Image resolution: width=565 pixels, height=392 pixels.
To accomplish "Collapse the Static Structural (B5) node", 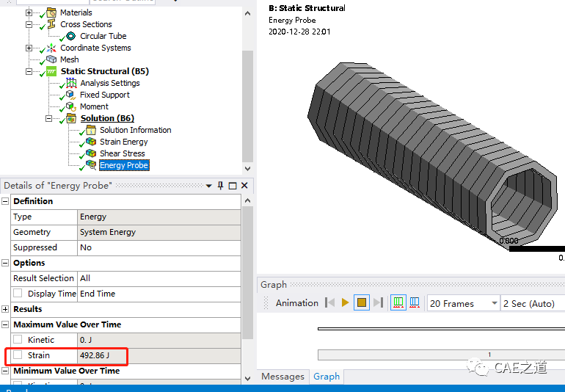I will coord(29,71).
